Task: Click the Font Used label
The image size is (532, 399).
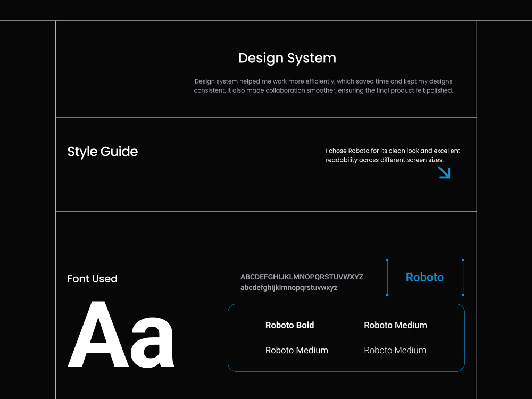Action: [x=92, y=279]
